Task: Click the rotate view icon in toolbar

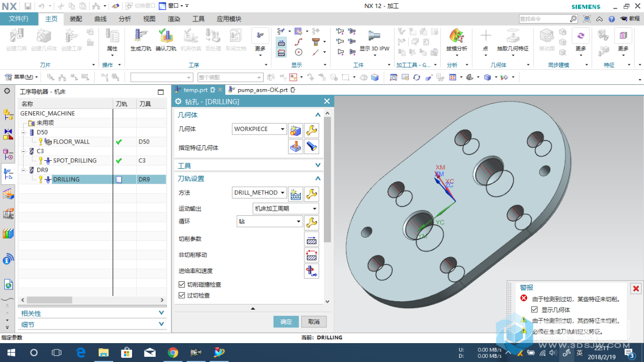Action: pos(417,77)
